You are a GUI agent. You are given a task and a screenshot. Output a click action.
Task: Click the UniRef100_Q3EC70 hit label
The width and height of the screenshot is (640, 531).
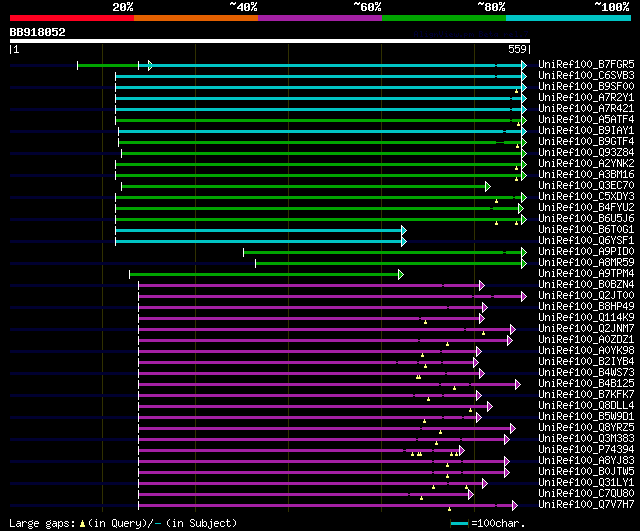[586, 186]
